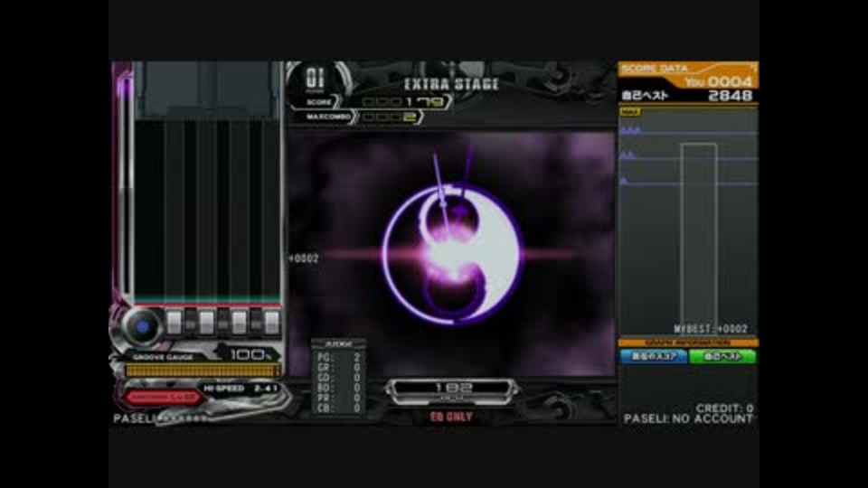
Task: Click the 自己ベスト 2848 score row
Action: point(687,96)
